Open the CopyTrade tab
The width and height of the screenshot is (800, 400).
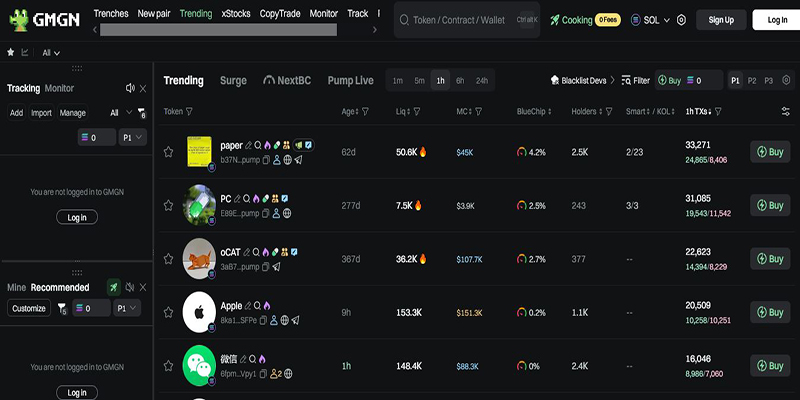tap(280, 14)
